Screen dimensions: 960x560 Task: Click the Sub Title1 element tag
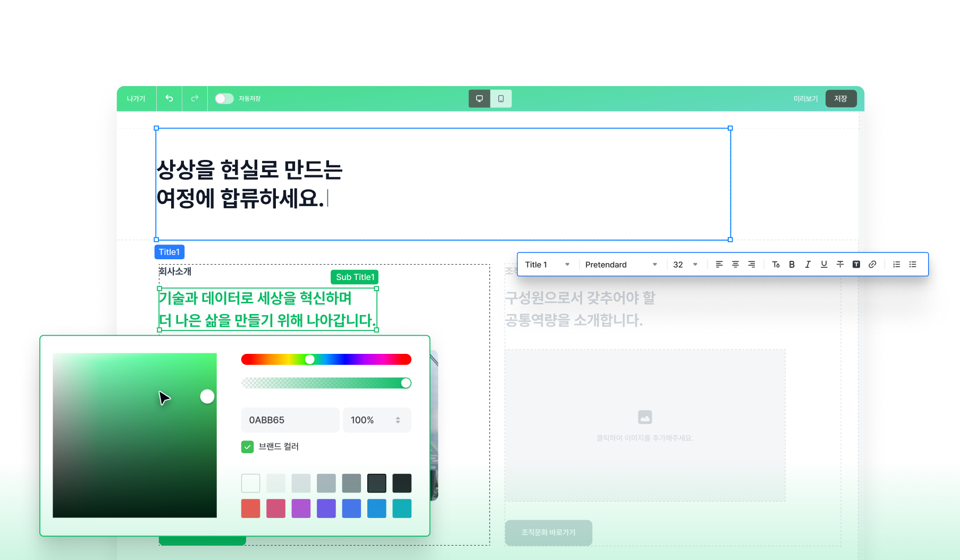tap(355, 277)
